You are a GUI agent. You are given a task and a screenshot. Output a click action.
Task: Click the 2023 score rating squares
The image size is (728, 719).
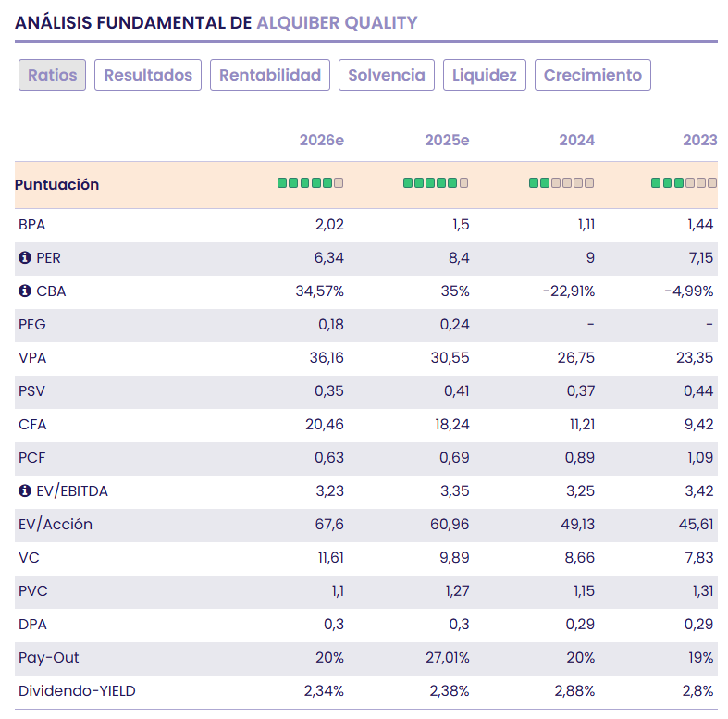(684, 183)
